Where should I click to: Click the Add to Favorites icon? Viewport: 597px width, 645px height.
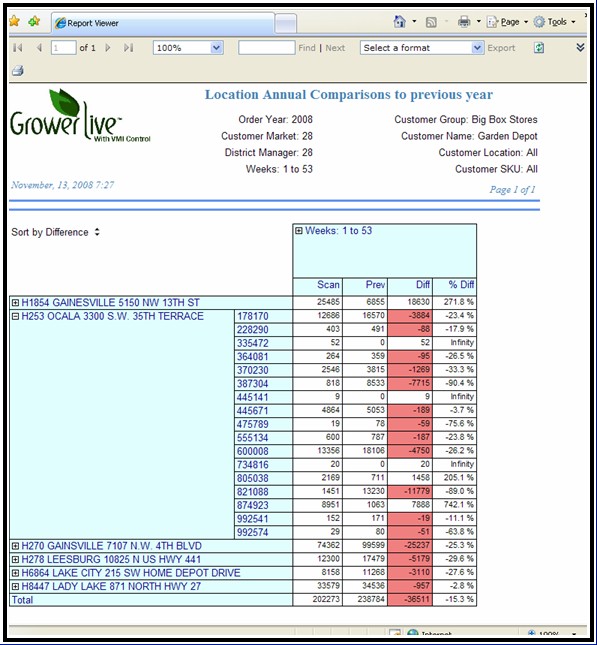34,21
